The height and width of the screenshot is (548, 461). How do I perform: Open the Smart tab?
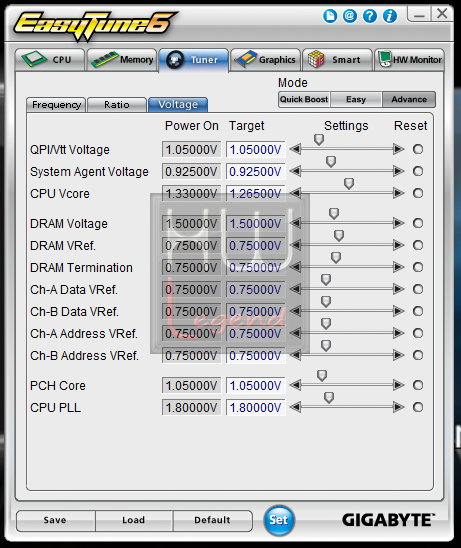coord(337,60)
